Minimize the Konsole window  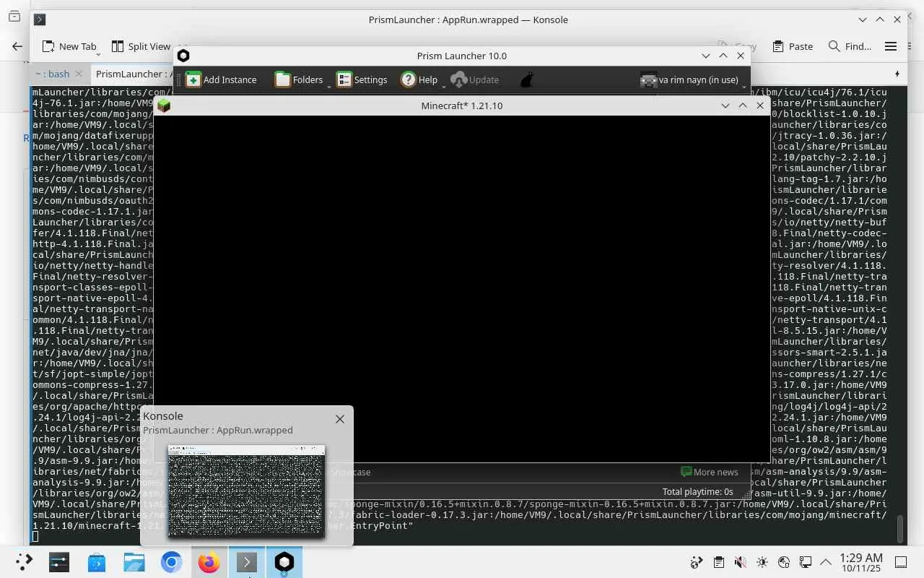[863, 20]
